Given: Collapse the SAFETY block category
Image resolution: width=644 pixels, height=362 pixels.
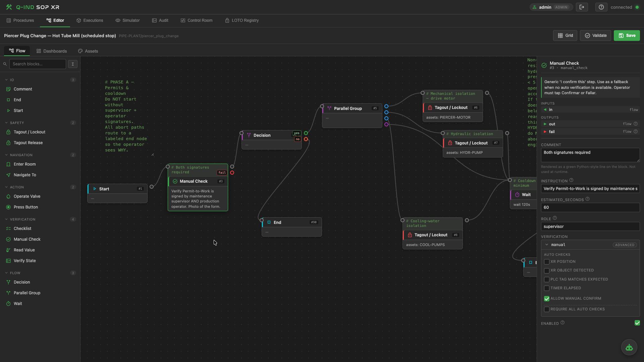Looking at the screenshot, I should [6, 123].
